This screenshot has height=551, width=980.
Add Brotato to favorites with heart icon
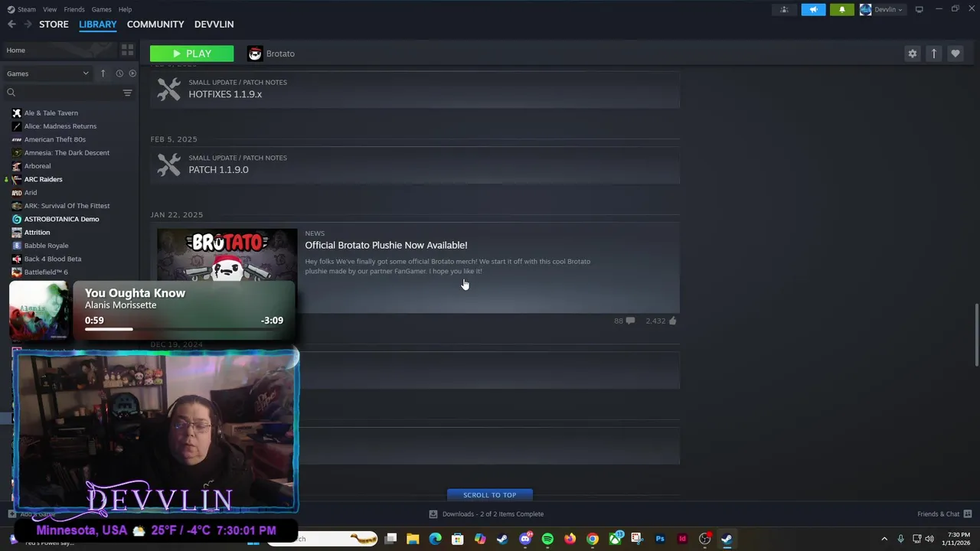(955, 54)
